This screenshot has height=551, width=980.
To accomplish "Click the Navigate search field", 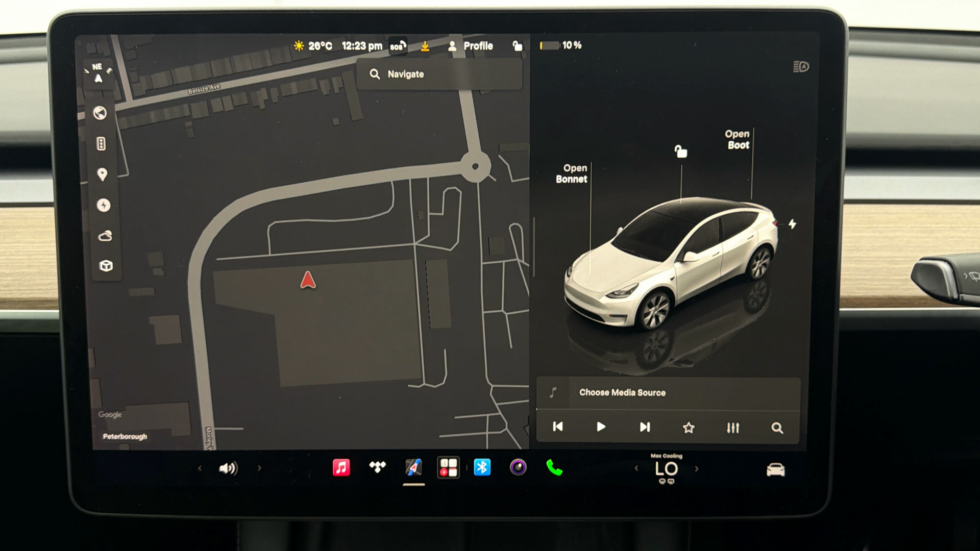I will (439, 74).
